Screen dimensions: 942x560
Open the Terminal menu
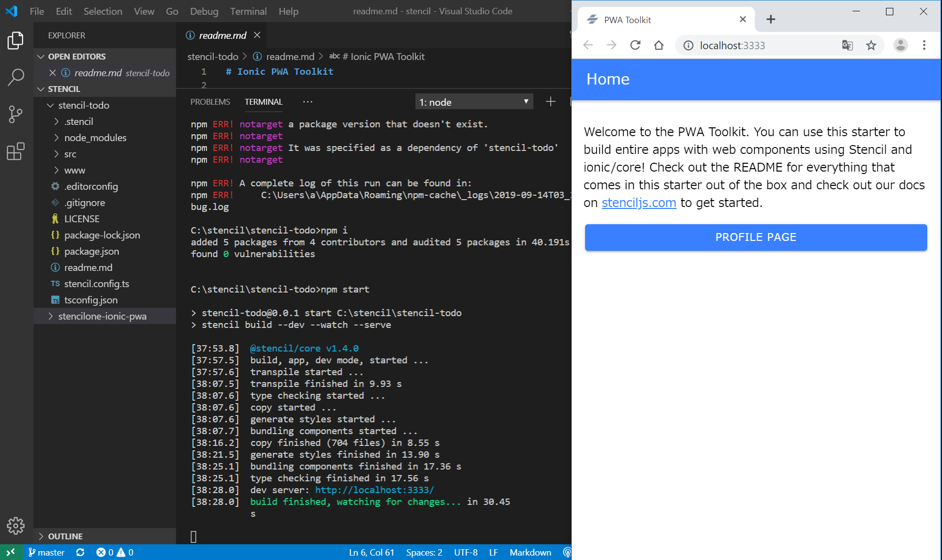[x=248, y=11]
